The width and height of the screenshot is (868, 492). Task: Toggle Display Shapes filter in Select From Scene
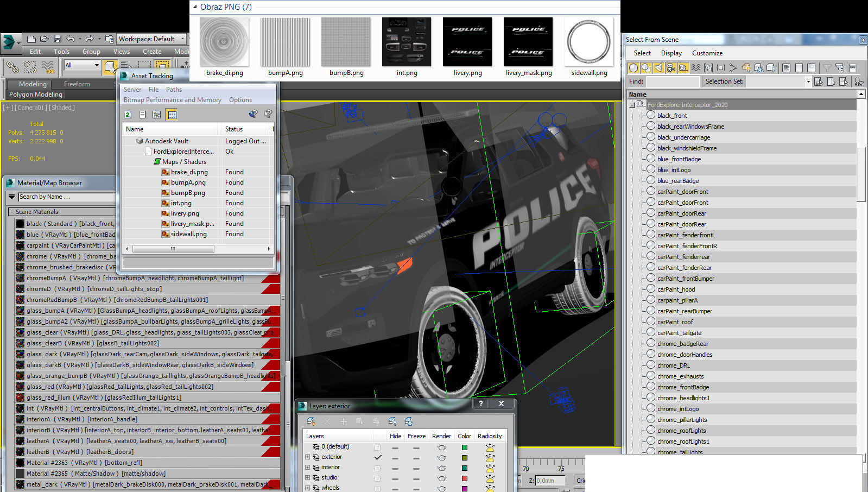645,68
